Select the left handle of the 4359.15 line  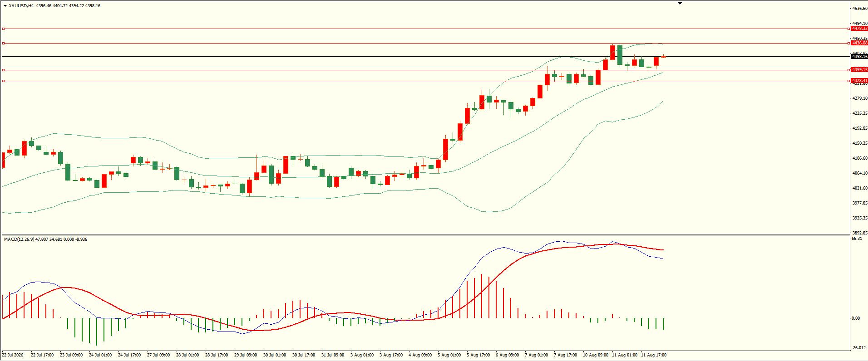3,70
